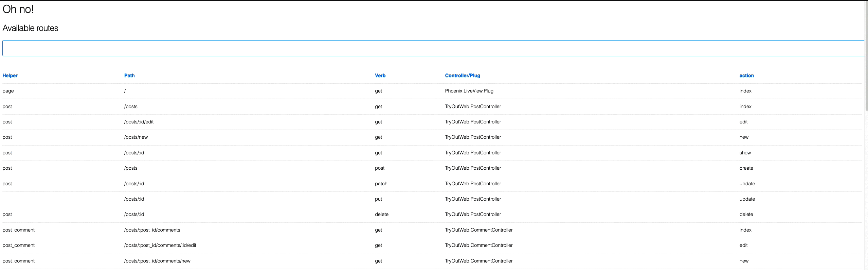Click the /posts/:post_id/comments/:id/edit path
Screen dimensions: 868x270
coord(160,245)
